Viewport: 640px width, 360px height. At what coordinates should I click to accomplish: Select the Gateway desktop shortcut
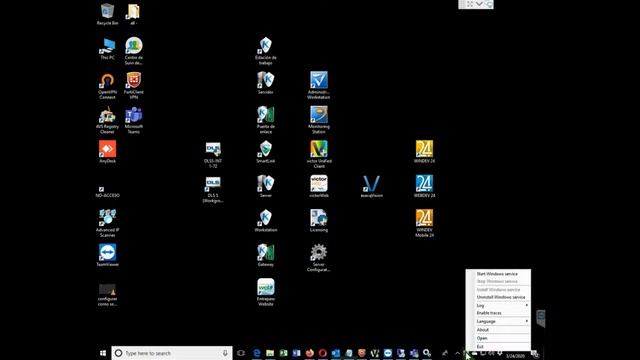point(266,255)
